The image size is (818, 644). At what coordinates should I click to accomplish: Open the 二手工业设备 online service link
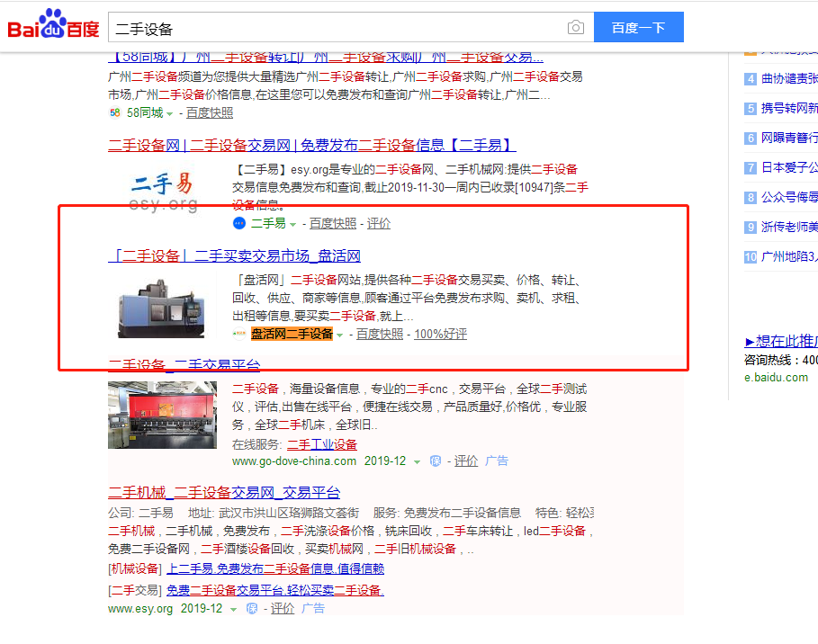click(x=322, y=444)
